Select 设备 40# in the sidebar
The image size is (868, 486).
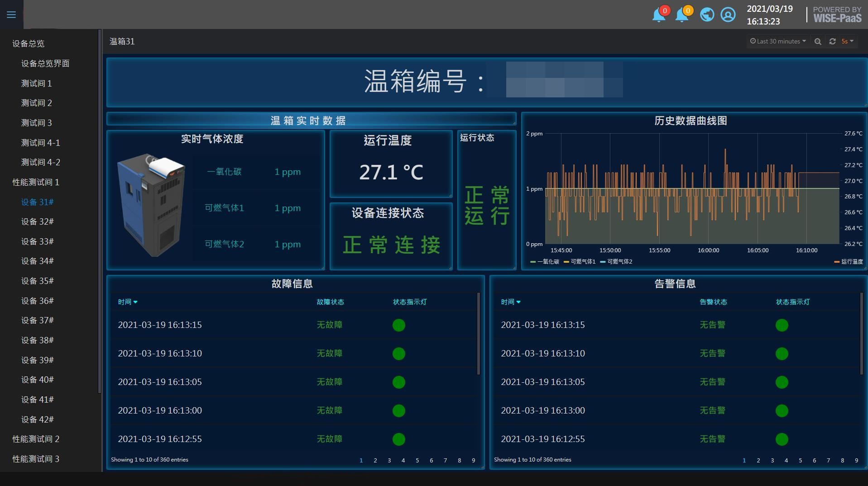coord(37,380)
